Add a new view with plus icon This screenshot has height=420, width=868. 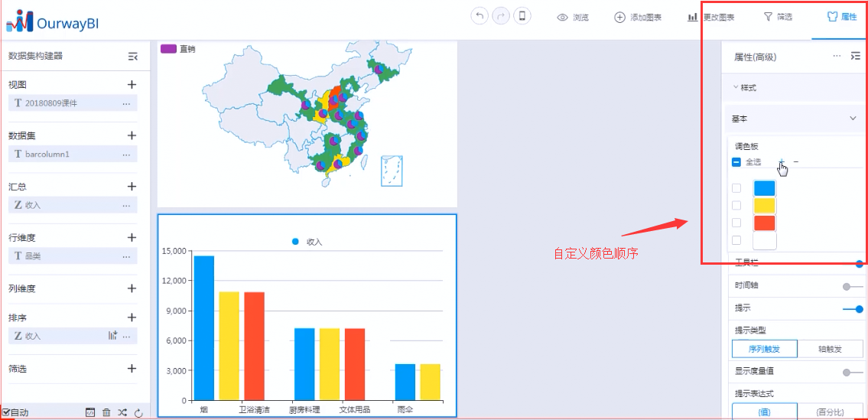(x=132, y=84)
